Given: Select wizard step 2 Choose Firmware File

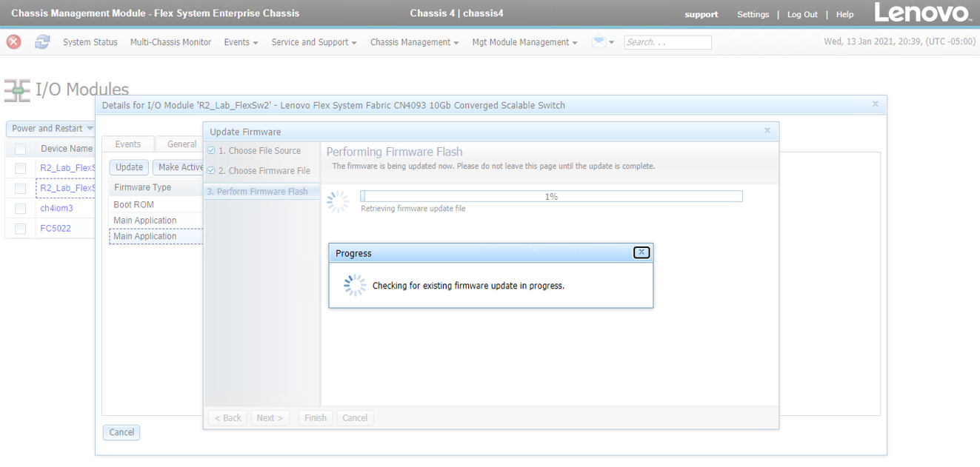Looking at the screenshot, I should click(264, 170).
